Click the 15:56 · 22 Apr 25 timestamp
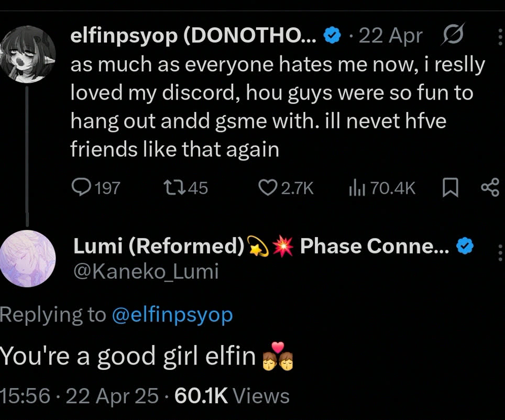This screenshot has width=505, height=420. pyautogui.click(x=79, y=396)
